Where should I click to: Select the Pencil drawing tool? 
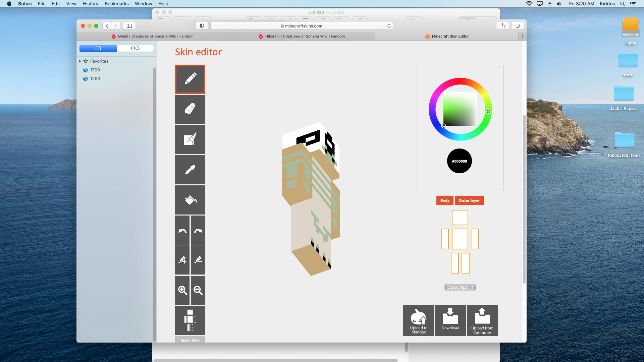click(x=190, y=79)
